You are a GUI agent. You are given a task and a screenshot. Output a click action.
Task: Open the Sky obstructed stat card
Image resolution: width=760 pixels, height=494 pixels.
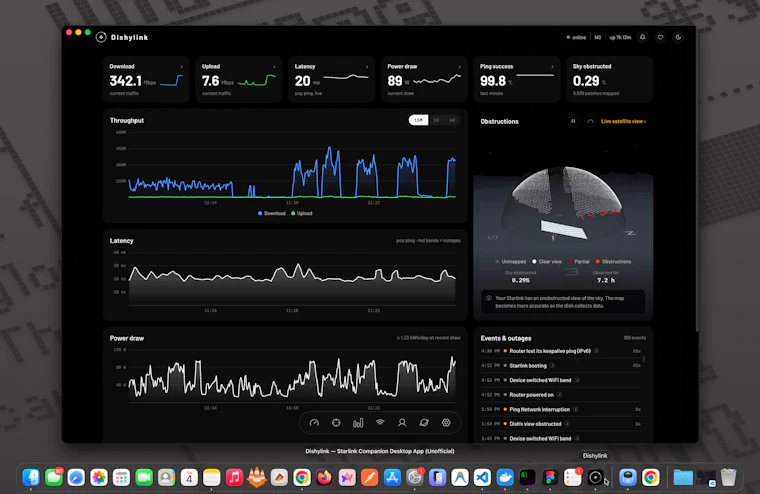point(609,80)
